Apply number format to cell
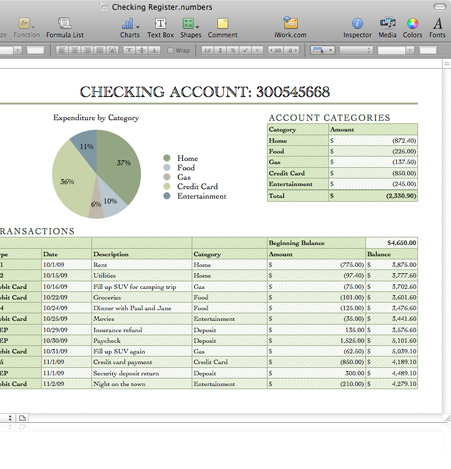Screen dimensions: 451x469 [207, 50]
